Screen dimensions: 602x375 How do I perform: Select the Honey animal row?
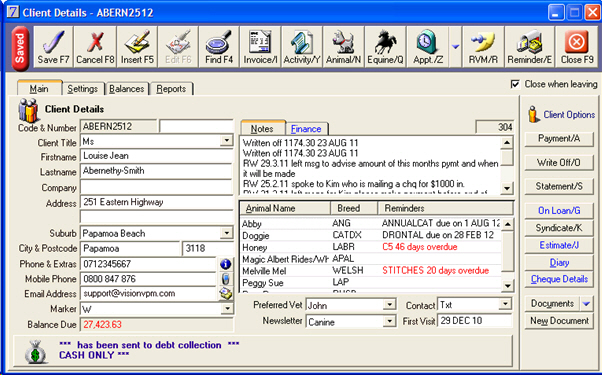click(x=371, y=247)
